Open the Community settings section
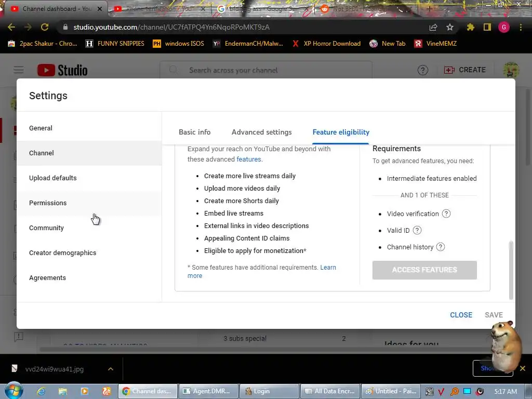The height and width of the screenshot is (399, 532). (x=89, y=228)
